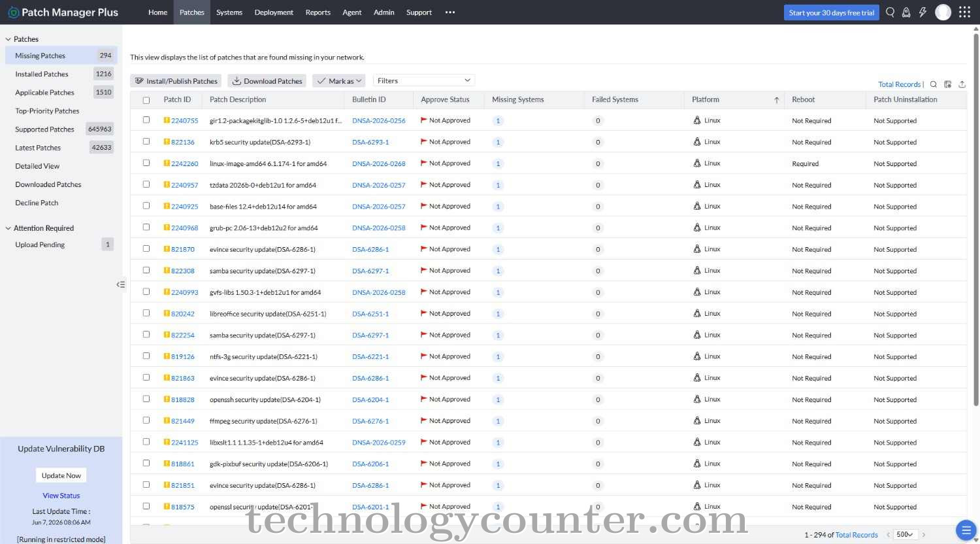Go to the previous page of records
This screenshot has width=980, height=544.
tap(888, 535)
